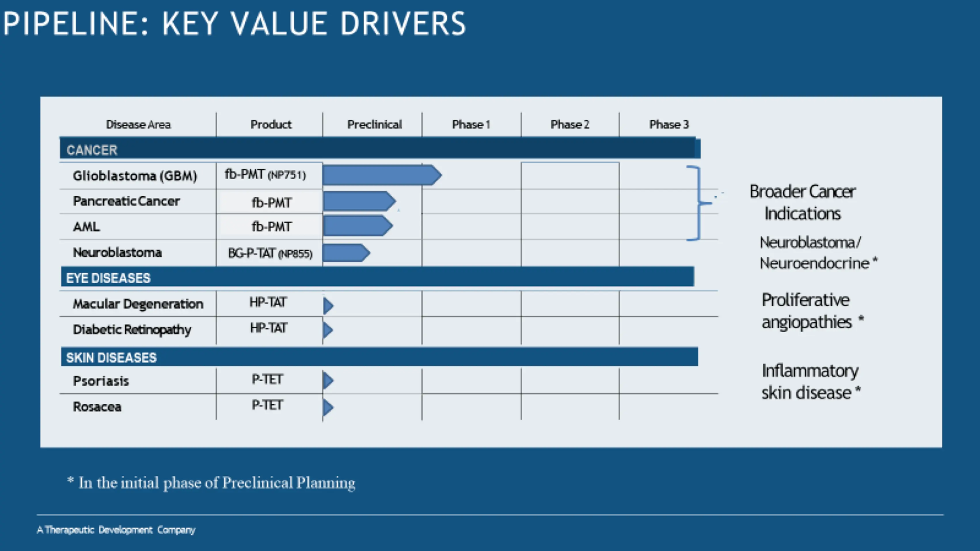
Task: Click the Neuroblastoma progress arrow
Action: click(346, 253)
